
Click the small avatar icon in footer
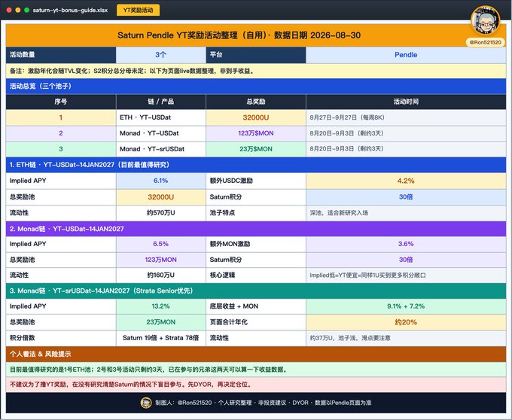146,403
